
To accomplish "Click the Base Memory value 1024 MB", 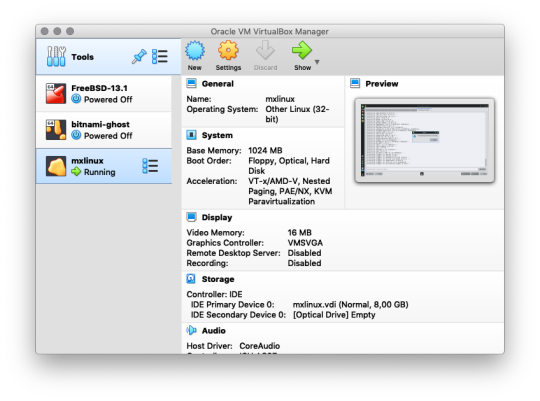I will (265, 151).
